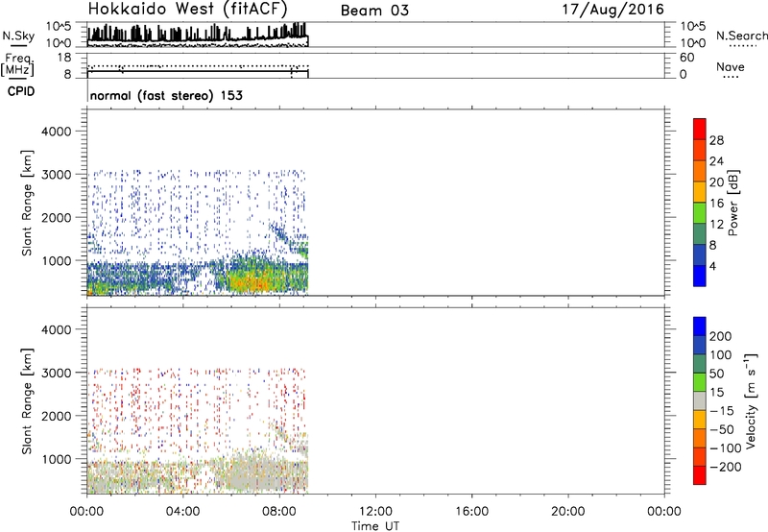768x532 pixels.
Task: Click the '04:00' time tick label
Action: 182,512
